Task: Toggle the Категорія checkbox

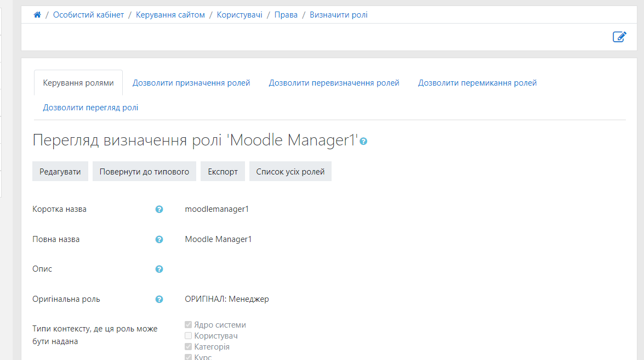Action: click(188, 346)
